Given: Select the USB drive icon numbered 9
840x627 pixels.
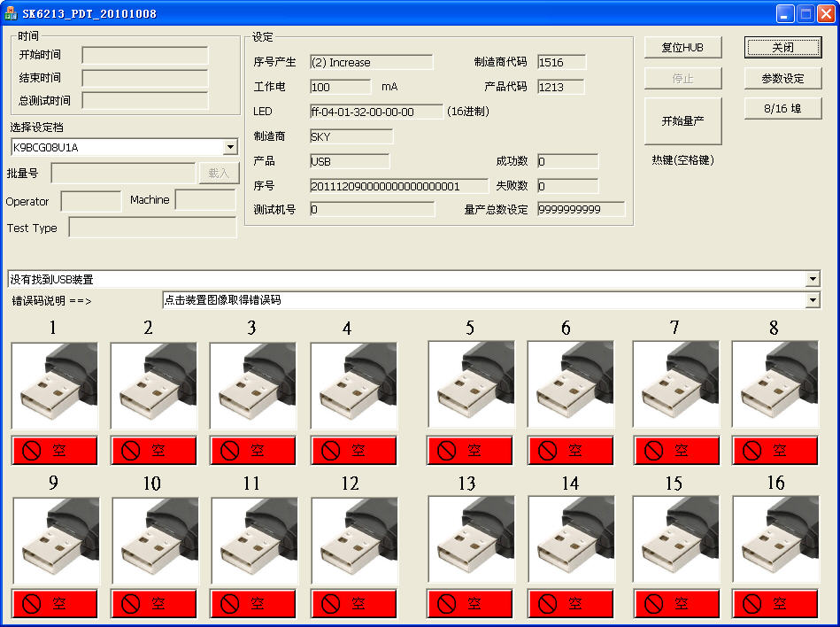Looking at the screenshot, I should pyautogui.click(x=56, y=541).
